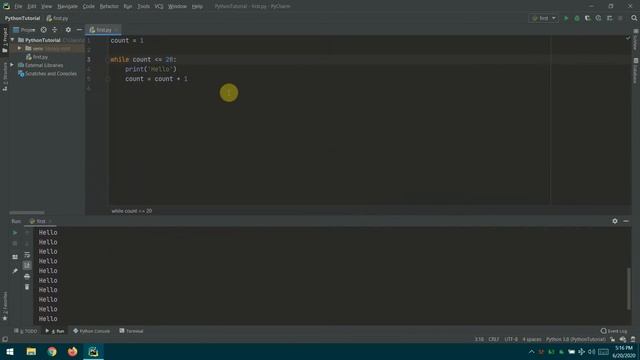This screenshot has width=640, height=360.
Task: Click the profiler icon in top toolbar
Action: tap(598, 18)
